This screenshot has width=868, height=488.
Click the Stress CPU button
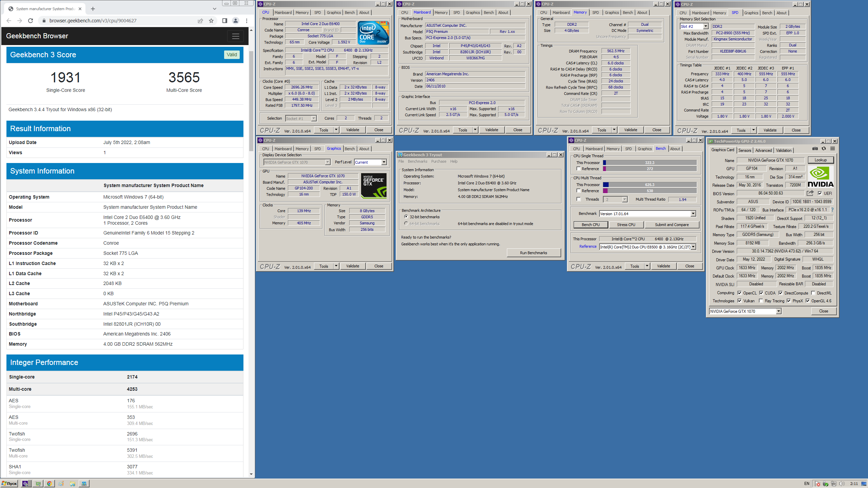click(x=626, y=225)
